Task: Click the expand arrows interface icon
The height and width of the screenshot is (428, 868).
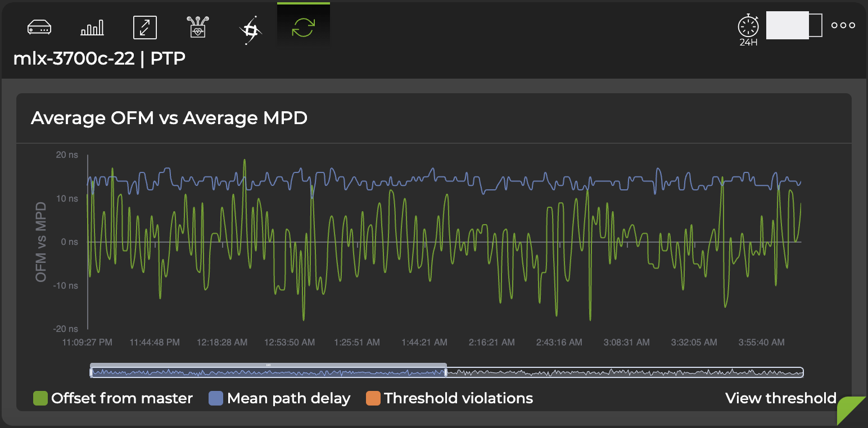Action: point(145,27)
